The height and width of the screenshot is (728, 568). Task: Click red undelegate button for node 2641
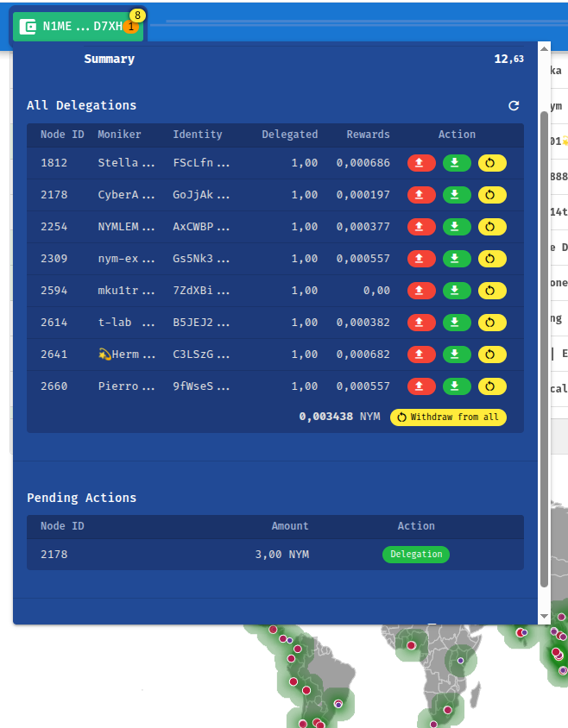420,355
